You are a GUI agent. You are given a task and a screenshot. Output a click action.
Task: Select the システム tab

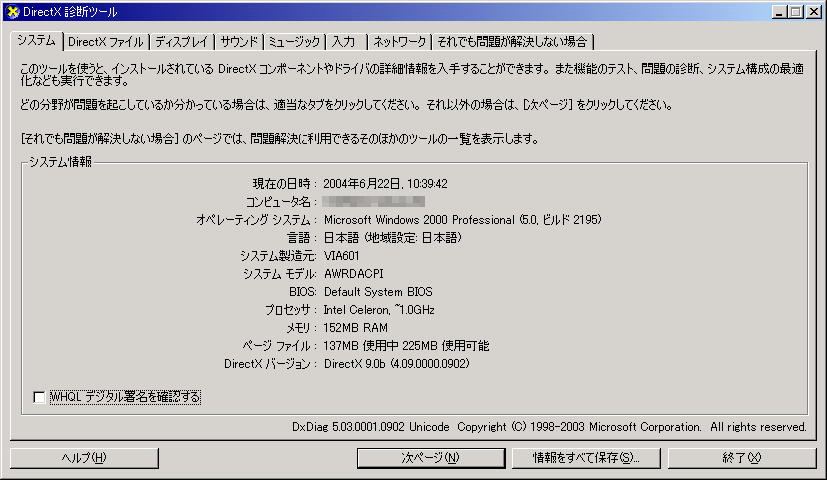(x=36, y=41)
